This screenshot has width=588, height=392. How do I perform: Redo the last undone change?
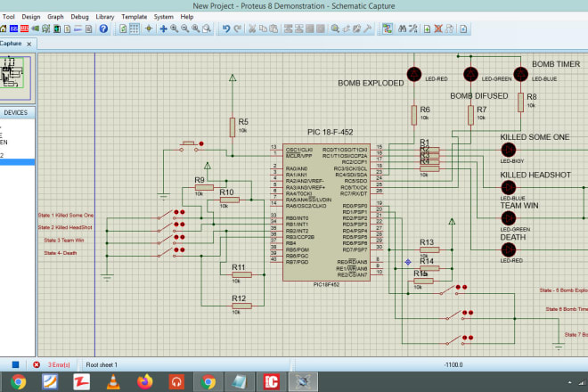tap(237, 29)
